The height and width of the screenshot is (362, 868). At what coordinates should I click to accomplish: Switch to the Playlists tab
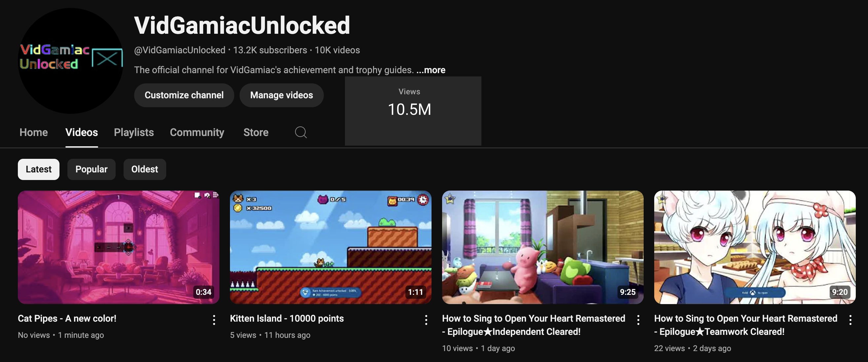point(134,132)
